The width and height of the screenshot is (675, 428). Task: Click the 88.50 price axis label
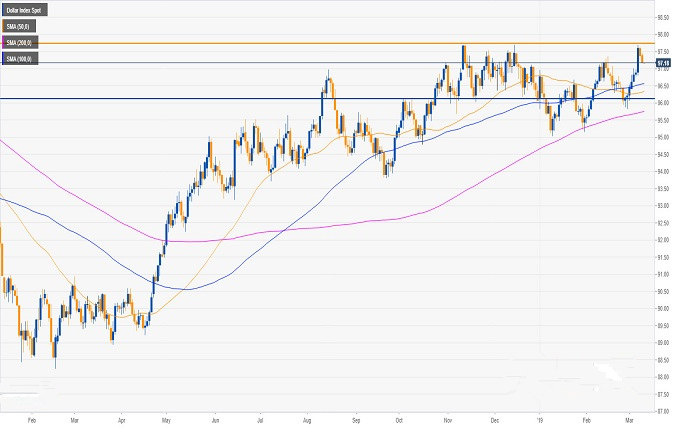[663, 360]
